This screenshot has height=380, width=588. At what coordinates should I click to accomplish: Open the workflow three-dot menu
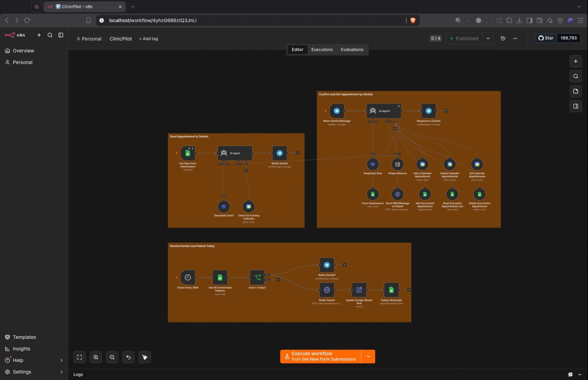point(515,38)
